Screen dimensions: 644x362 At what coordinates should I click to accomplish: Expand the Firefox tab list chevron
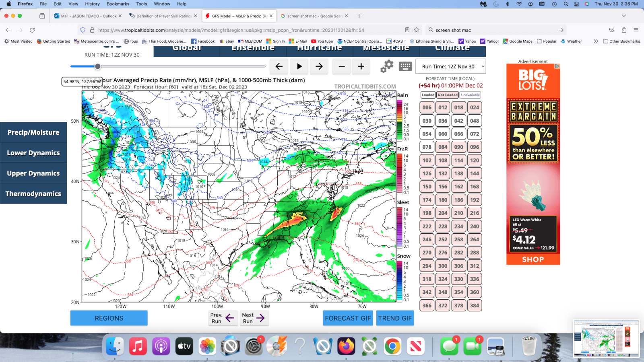624,16
